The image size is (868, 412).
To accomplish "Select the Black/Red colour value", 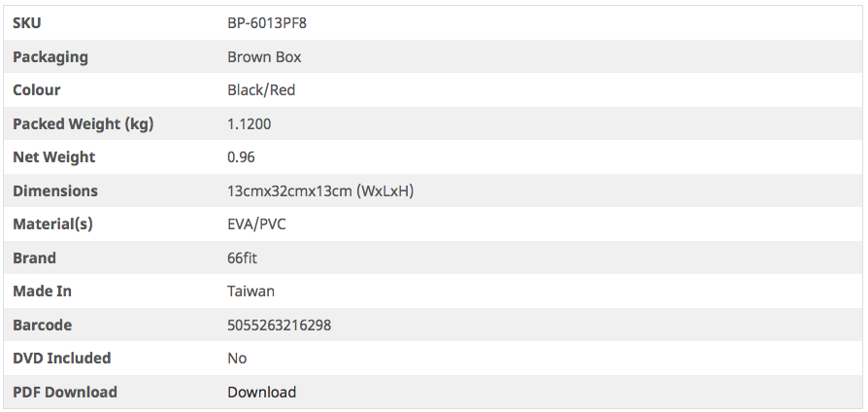I will (x=261, y=90).
